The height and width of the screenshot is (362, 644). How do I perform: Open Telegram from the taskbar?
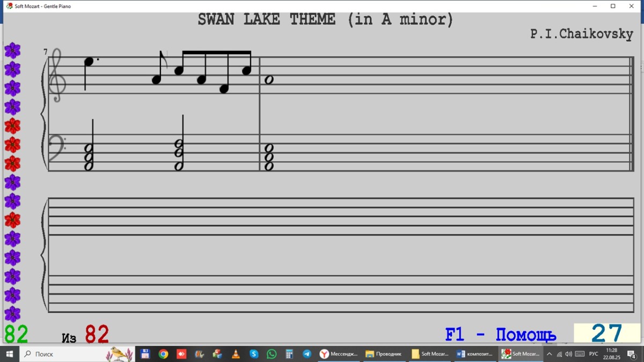click(x=307, y=354)
